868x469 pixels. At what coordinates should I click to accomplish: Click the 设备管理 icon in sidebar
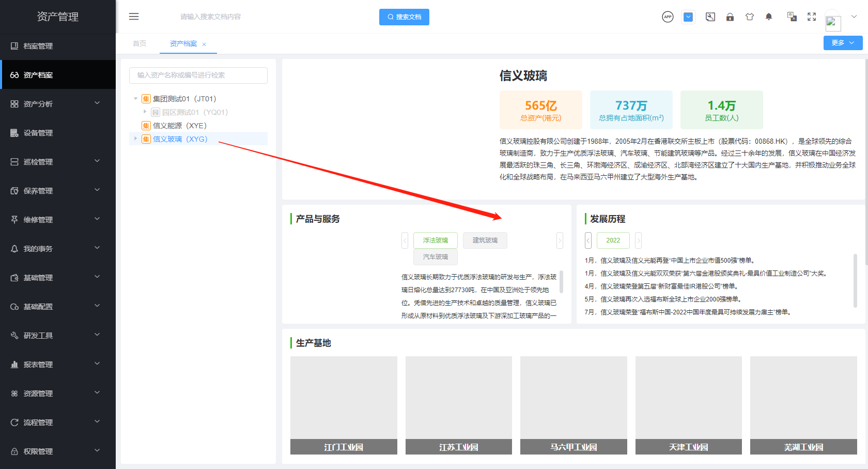click(x=14, y=133)
